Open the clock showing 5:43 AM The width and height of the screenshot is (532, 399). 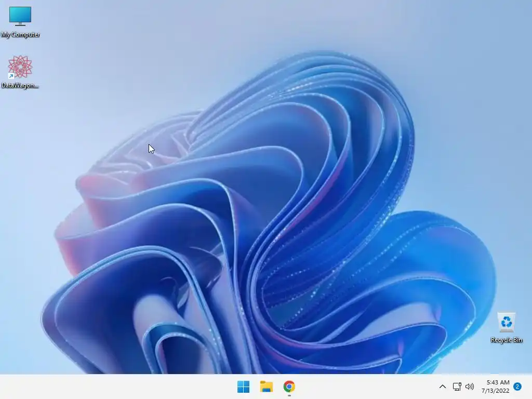(x=495, y=387)
